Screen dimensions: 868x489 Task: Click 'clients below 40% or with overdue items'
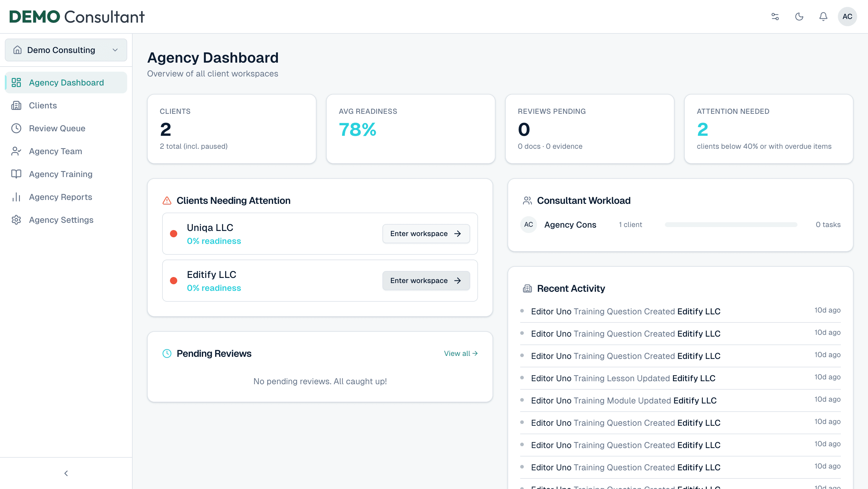coord(764,146)
